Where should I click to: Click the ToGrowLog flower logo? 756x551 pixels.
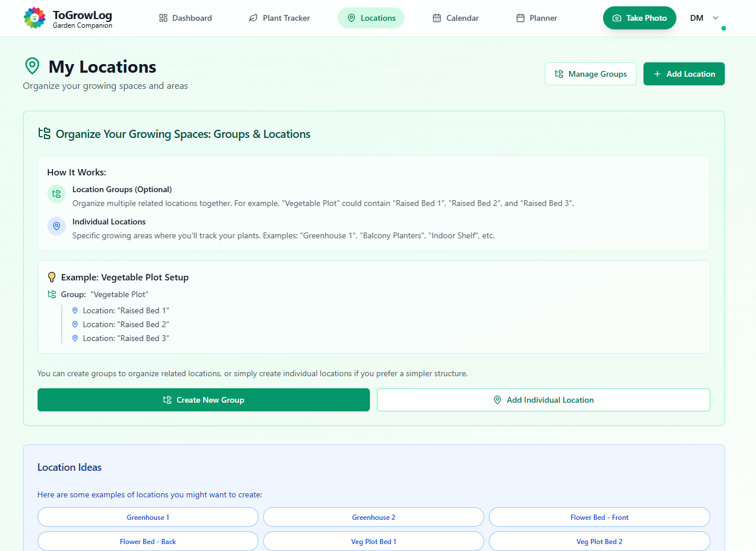coord(35,18)
